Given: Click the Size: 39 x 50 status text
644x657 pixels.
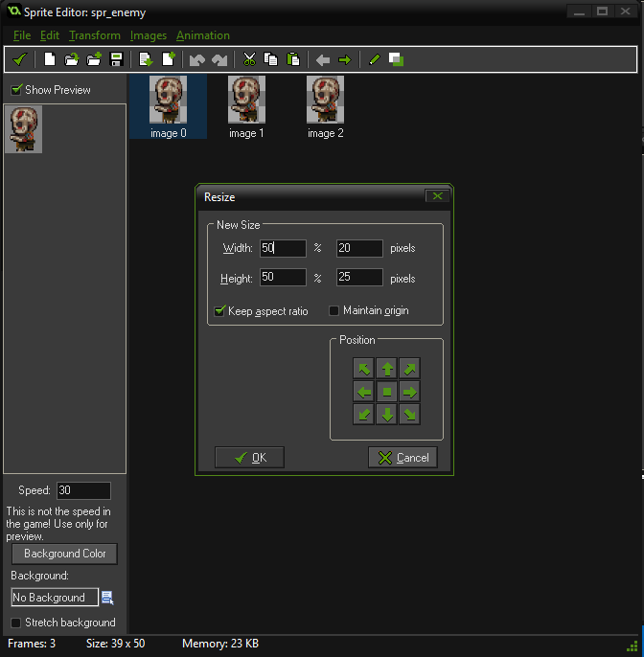Looking at the screenshot, I should coord(115,644).
